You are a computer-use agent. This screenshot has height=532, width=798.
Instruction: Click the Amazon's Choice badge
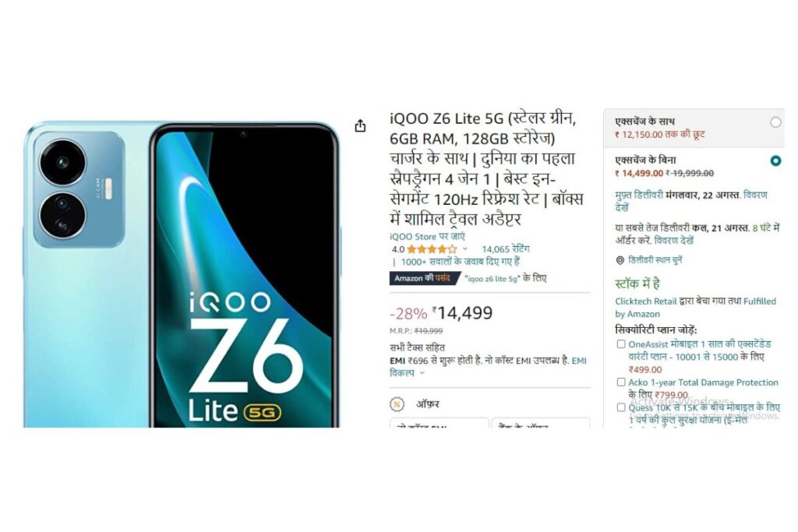[x=425, y=278]
